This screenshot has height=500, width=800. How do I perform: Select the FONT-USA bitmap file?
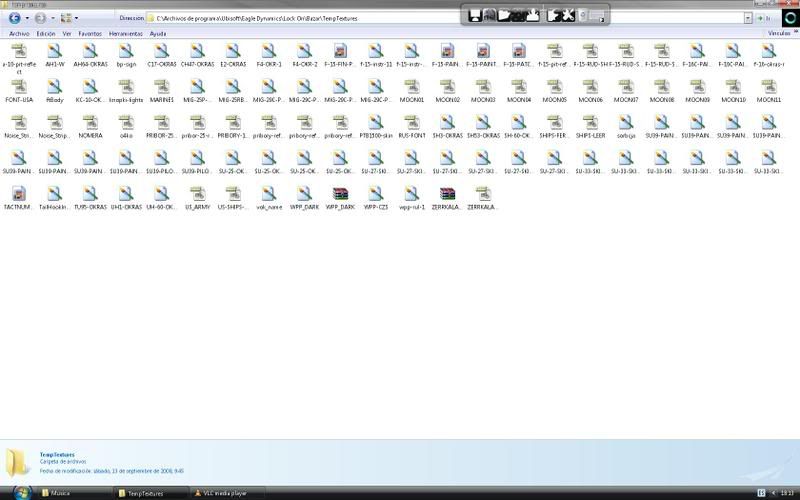[19, 91]
